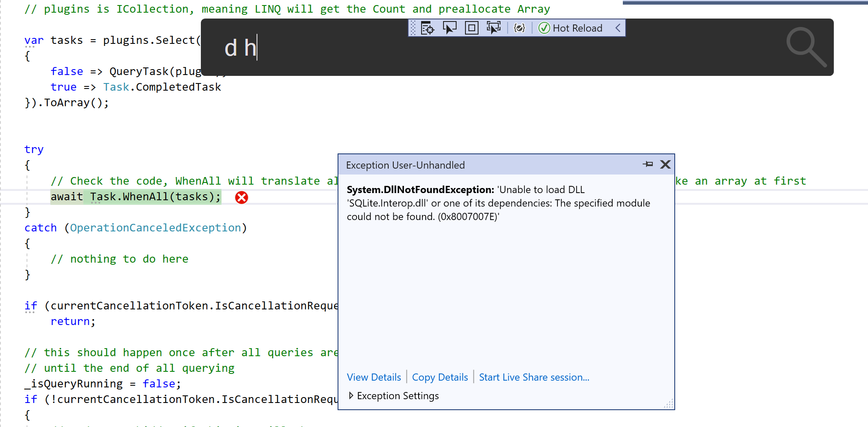Click the "Exception User-Unhandled" title text
868x427 pixels.
pos(406,165)
